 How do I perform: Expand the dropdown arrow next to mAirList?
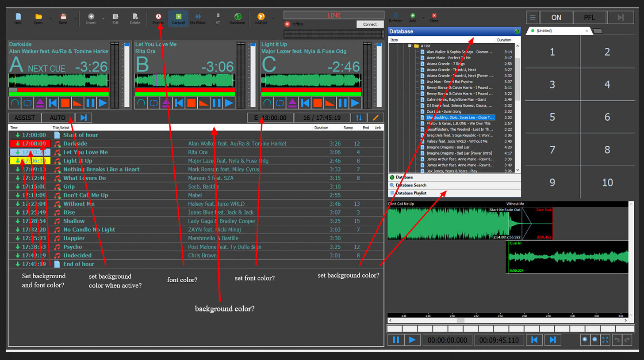tap(273, 19)
